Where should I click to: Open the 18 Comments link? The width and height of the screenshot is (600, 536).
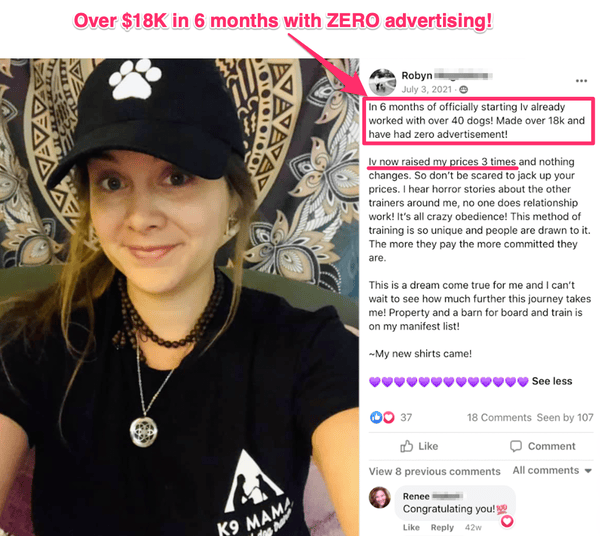click(x=499, y=417)
